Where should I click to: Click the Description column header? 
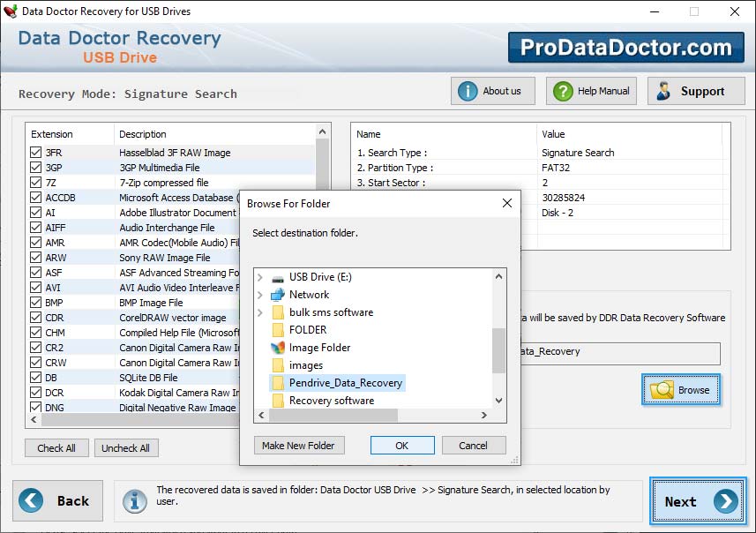(215, 134)
